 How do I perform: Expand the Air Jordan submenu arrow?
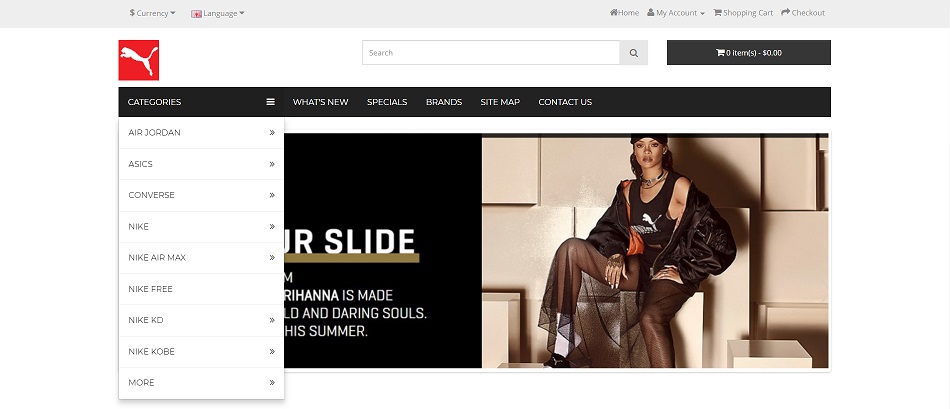click(x=272, y=133)
